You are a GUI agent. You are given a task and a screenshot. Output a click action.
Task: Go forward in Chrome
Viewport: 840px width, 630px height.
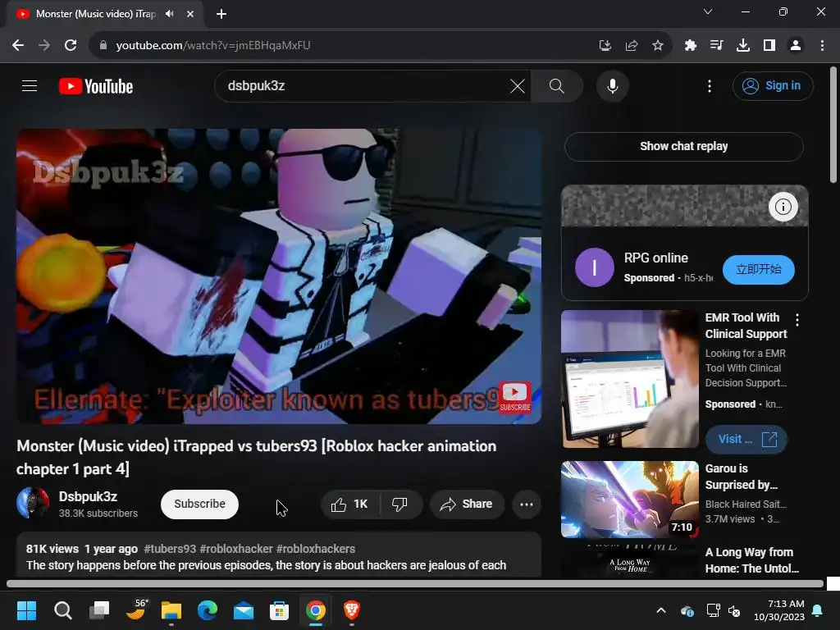pos(44,46)
